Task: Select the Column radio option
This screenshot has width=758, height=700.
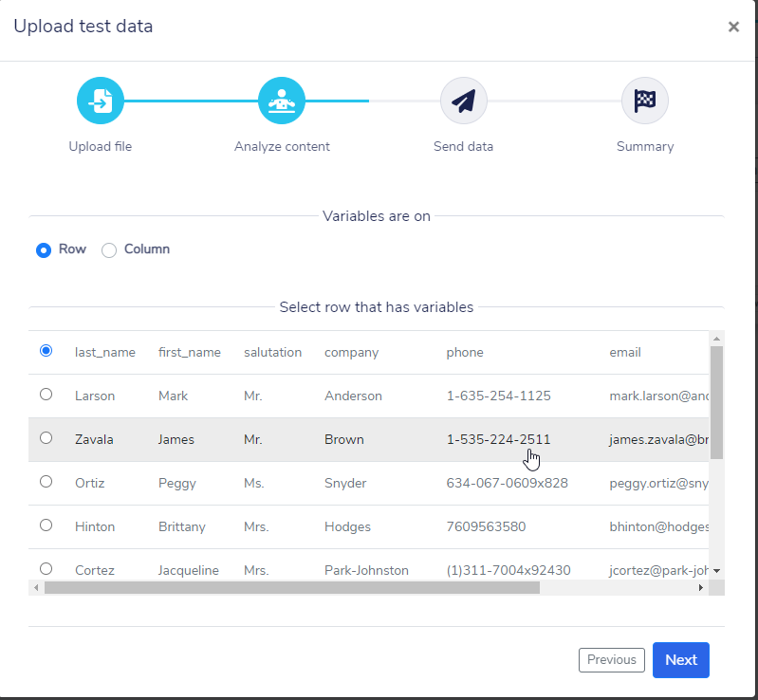Action: tap(109, 249)
